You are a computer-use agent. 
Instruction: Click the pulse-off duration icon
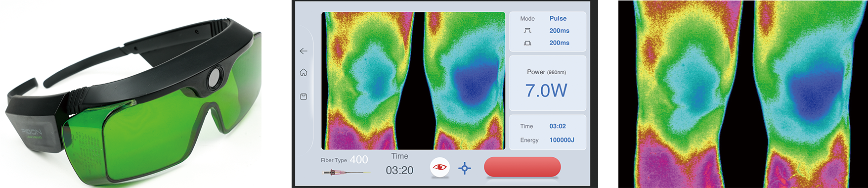tap(527, 43)
